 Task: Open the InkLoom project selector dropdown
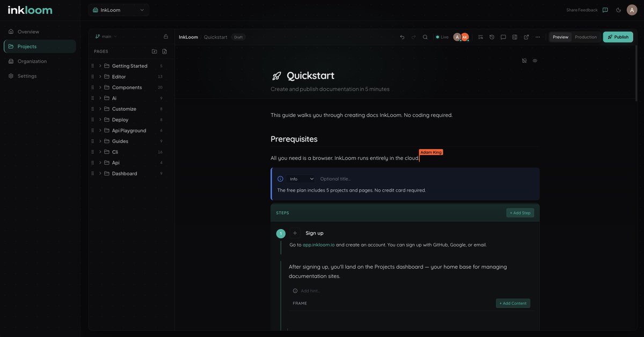tap(119, 10)
